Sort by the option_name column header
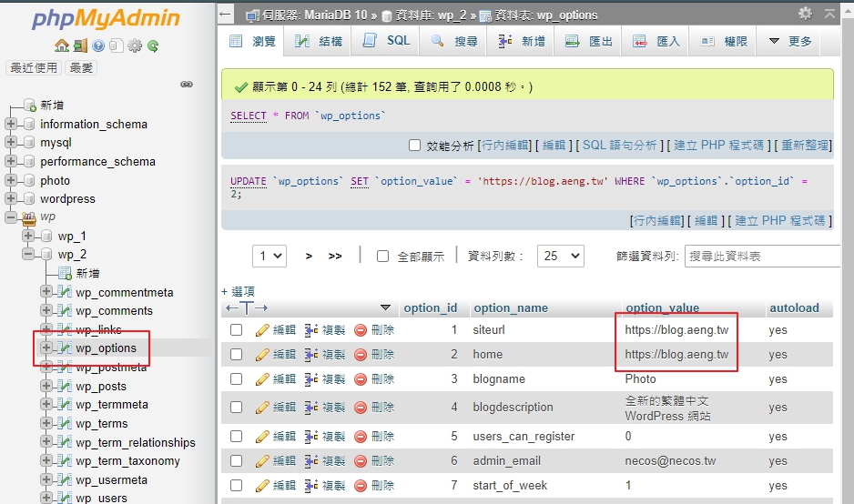The width and height of the screenshot is (854, 504). tap(511, 308)
